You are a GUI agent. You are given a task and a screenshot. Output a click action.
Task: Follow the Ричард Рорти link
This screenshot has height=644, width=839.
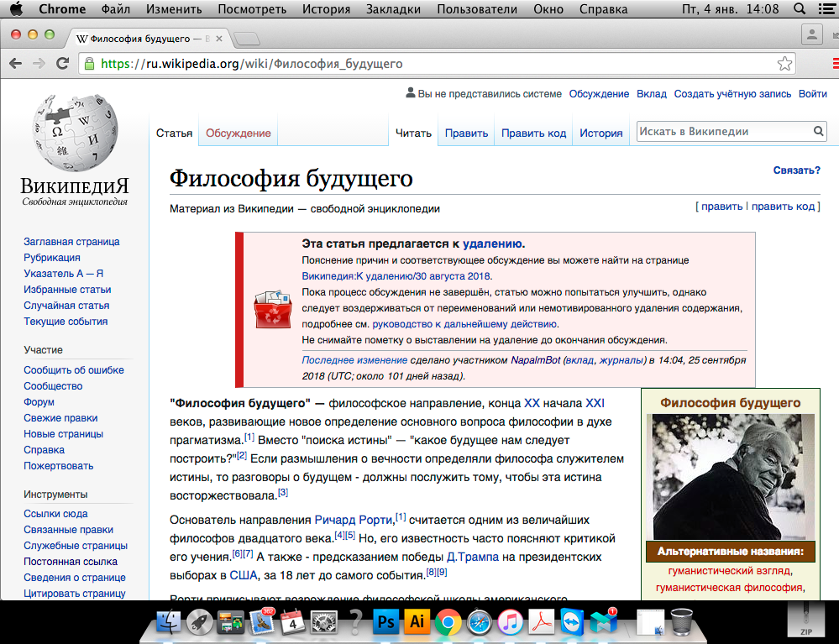click(x=353, y=520)
